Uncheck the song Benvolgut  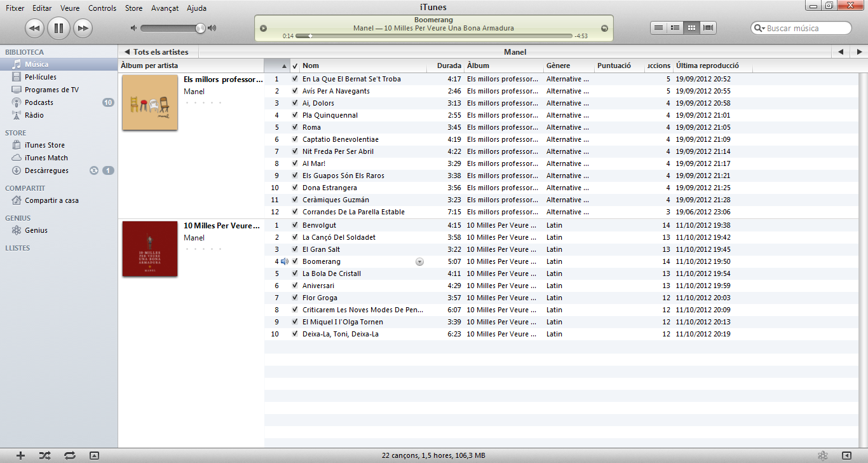(295, 225)
